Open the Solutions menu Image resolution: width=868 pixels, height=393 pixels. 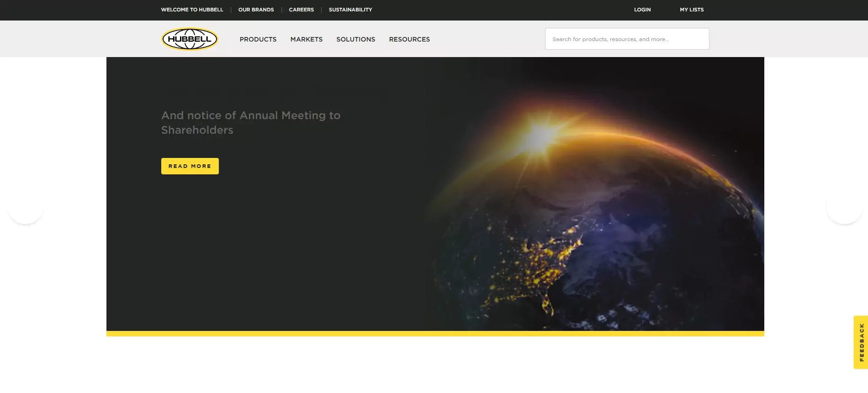(x=356, y=39)
